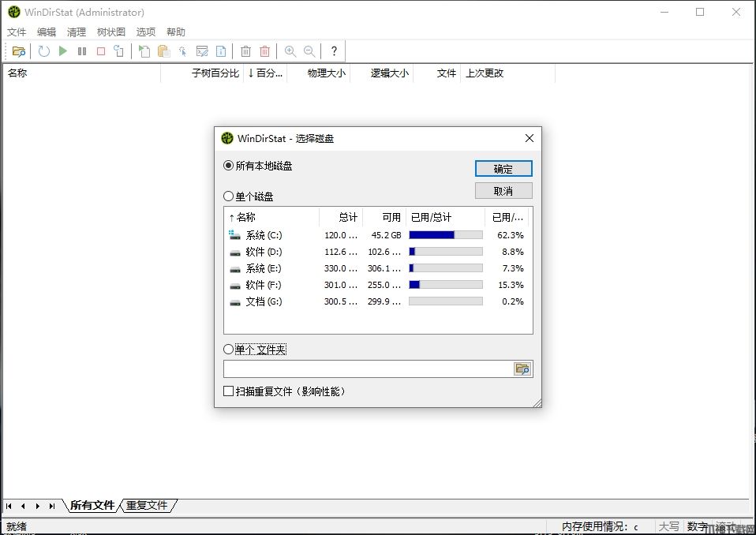Click the 15.3% usage value

coord(511,285)
